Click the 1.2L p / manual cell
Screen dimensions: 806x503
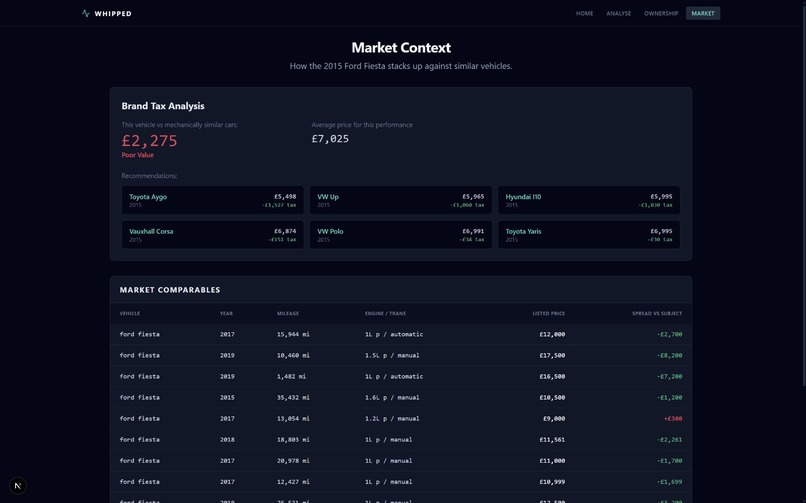click(x=392, y=419)
